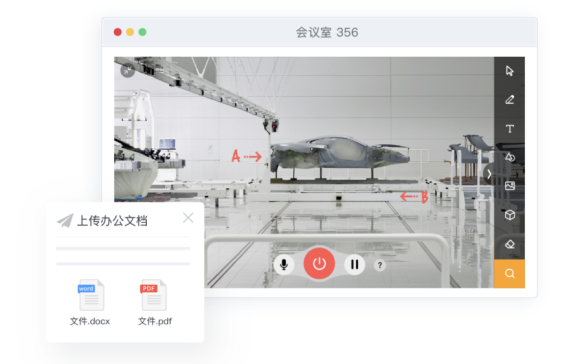The width and height of the screenshot is (580, 364).
Task: Click the 会议室 356 window title
Action: [327, 33]
